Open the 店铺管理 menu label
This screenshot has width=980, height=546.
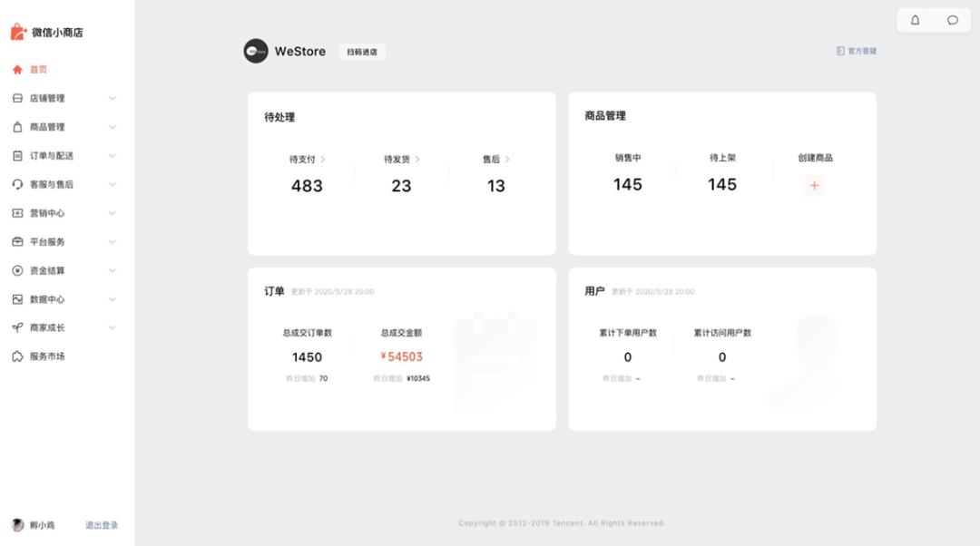pos(47,98)
